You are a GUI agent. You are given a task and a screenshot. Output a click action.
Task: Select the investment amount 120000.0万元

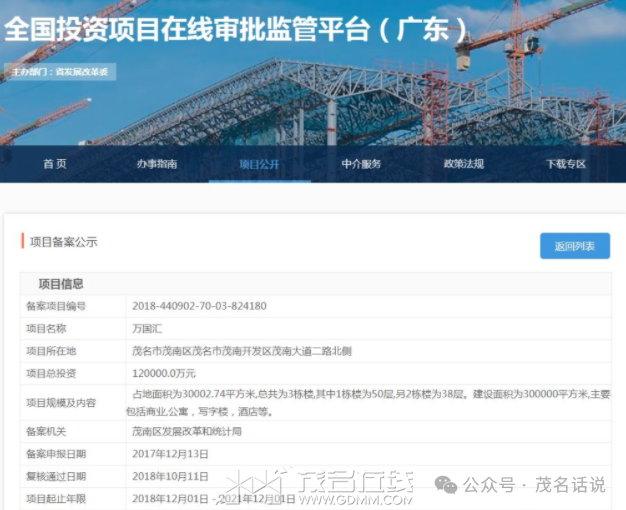click(165, 374)
